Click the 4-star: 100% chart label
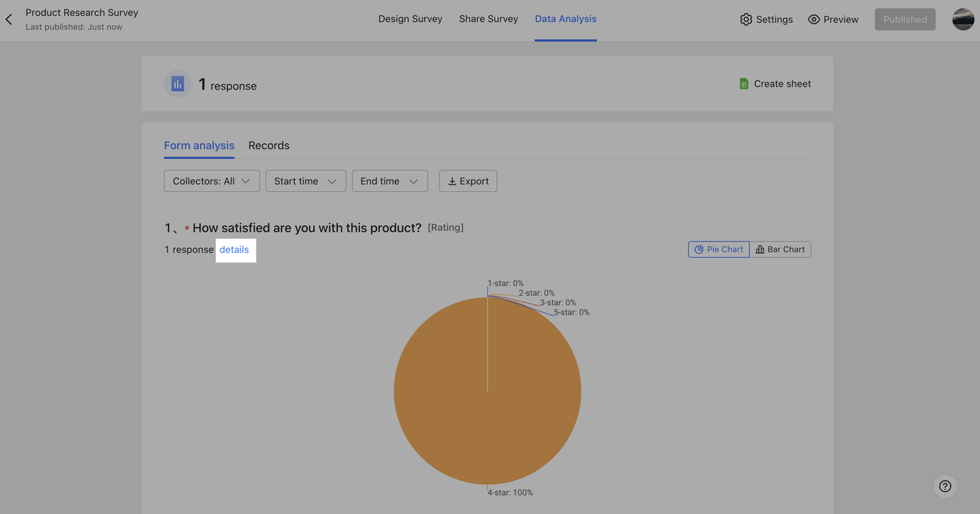Screen dimensions: 980x514 pyautogui.click(x=510, y=493)
